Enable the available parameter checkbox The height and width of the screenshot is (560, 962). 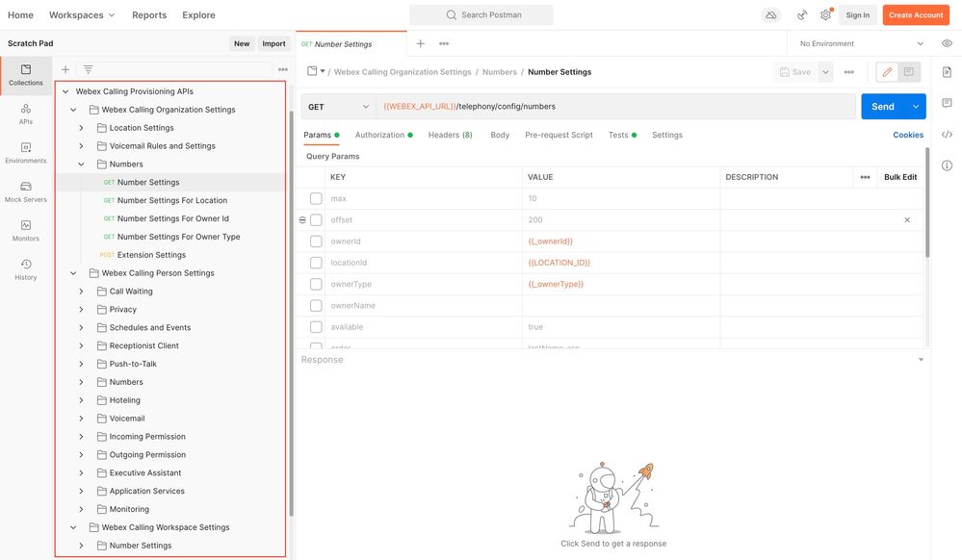316,327
